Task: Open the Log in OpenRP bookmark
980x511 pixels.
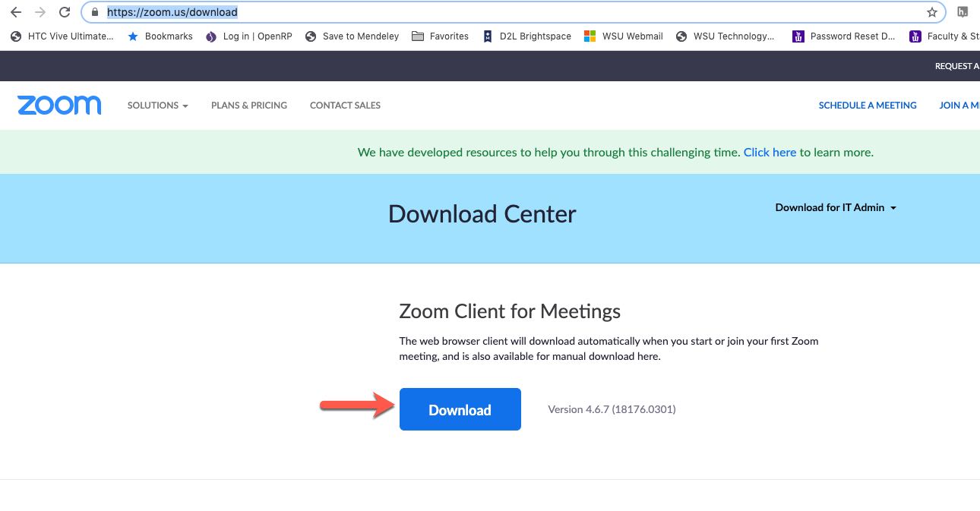Action: pos(249,36)
